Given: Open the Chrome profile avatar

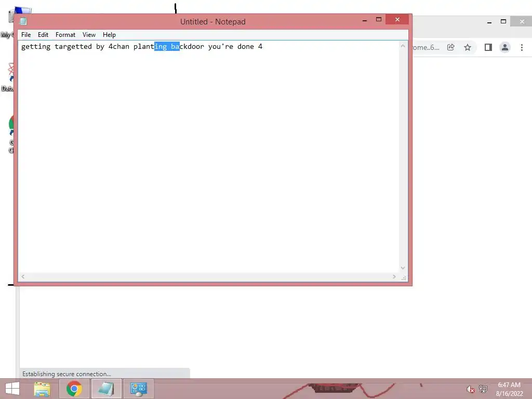Looking at the screenshot, I should point(505,47).
